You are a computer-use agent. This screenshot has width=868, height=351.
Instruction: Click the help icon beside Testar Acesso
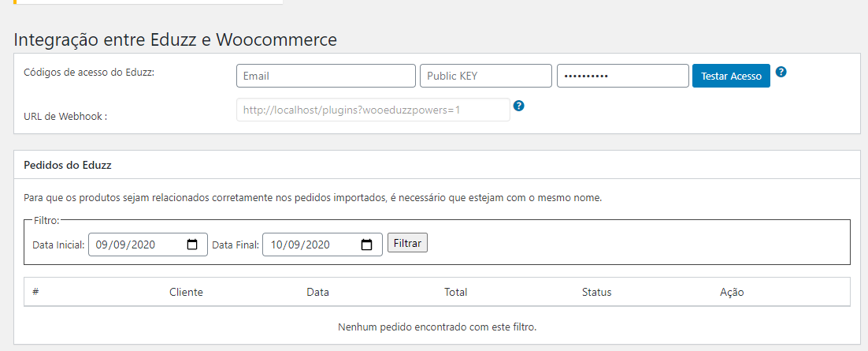[x=781, y=72]
